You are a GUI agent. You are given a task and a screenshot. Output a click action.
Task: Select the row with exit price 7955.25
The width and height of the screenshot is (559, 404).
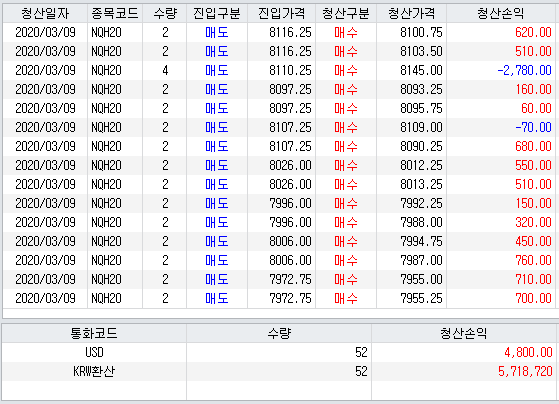point(280,298)
